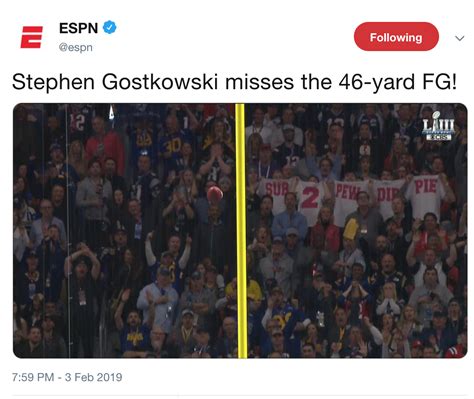474x399 pixels.
Task: Expand the tweet options chevron arrow
Action: [x=460, y=38]
